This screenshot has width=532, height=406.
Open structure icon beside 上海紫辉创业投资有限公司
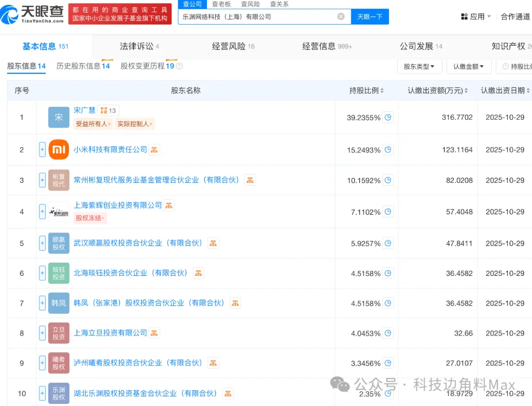coord(169,205)
